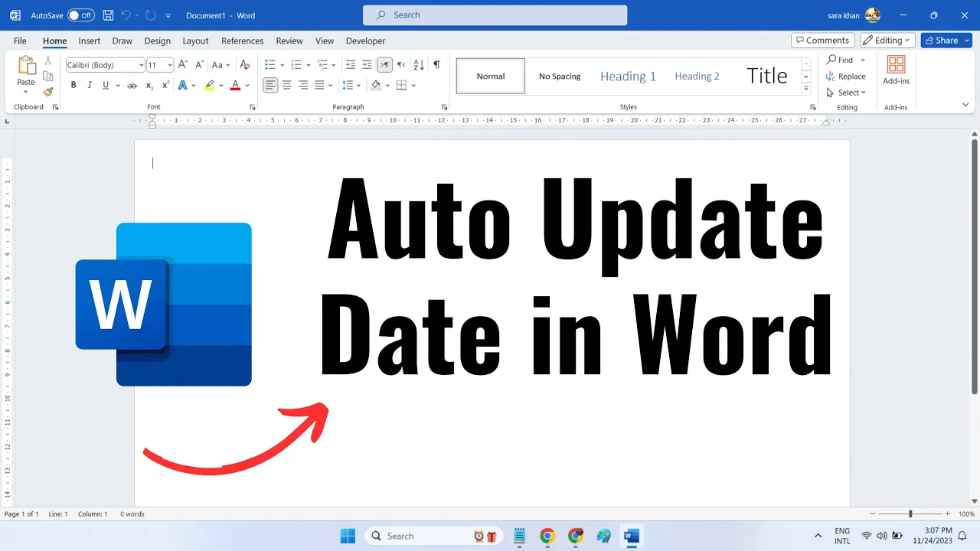Viewport: 980px width, 551px height.
Task: Expand the Styles gallery More arrow
Action: tap(806, 89)
